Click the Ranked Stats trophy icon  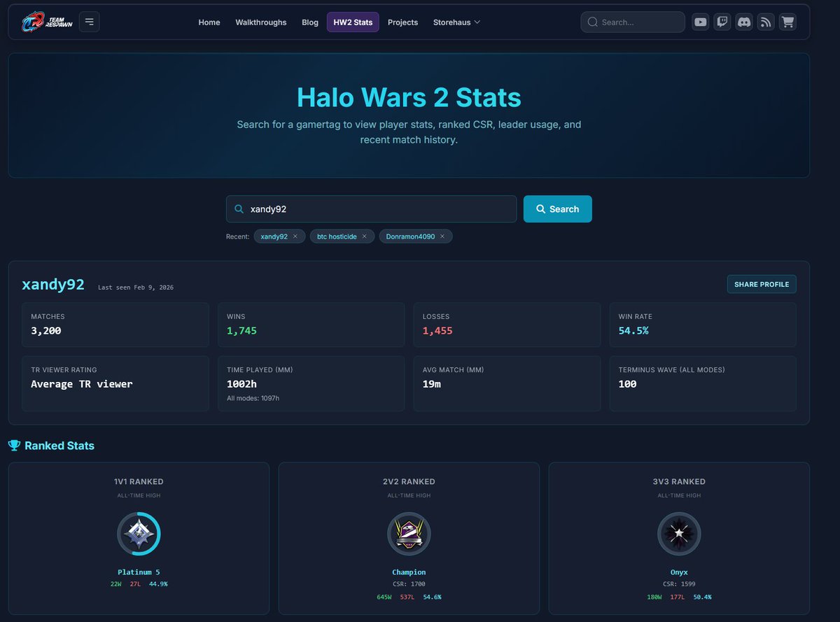point(14,446)
